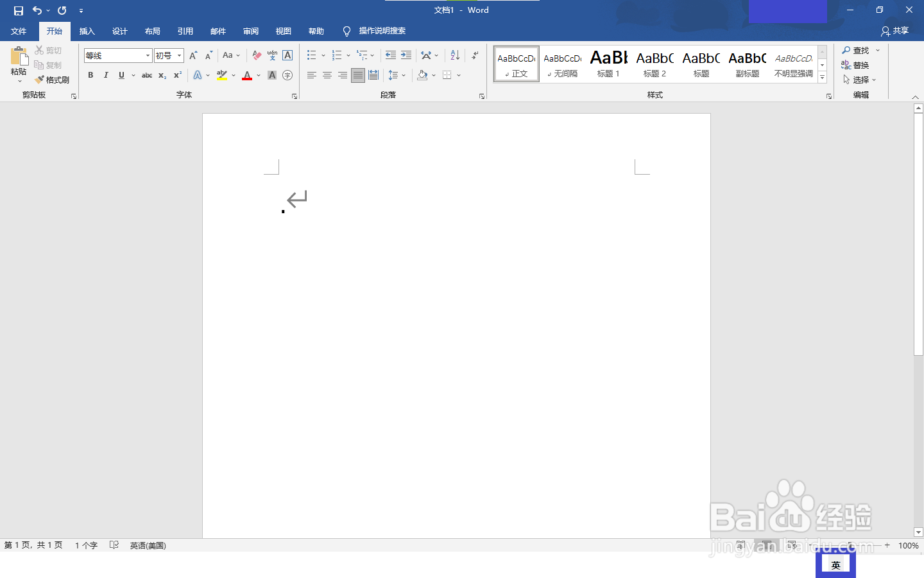Viewport: 924px width, 578px height.
Task: Apply strikethrough formatting
Action: [147, 75]
